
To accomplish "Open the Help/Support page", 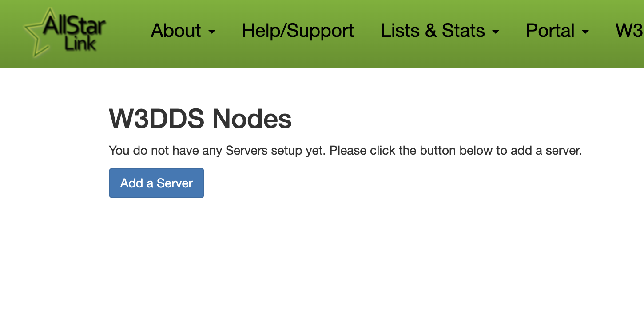I will (x=298, y=31).
